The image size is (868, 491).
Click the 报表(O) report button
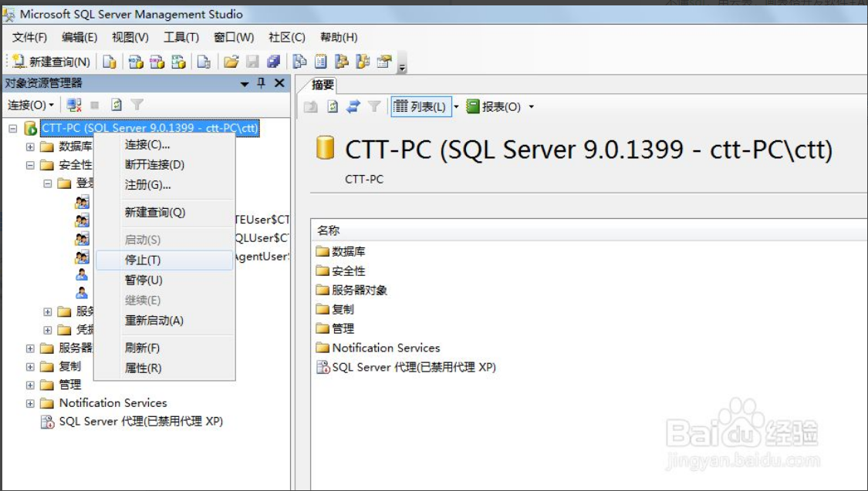493,106
